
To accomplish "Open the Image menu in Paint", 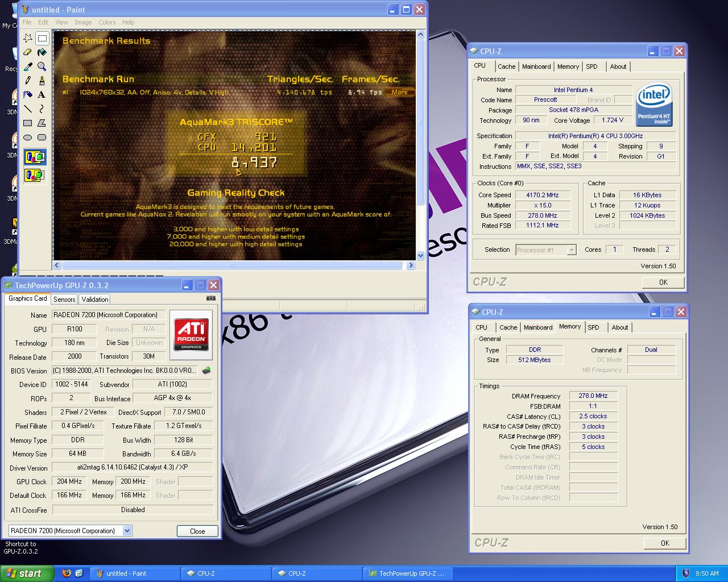I will 83,22.
